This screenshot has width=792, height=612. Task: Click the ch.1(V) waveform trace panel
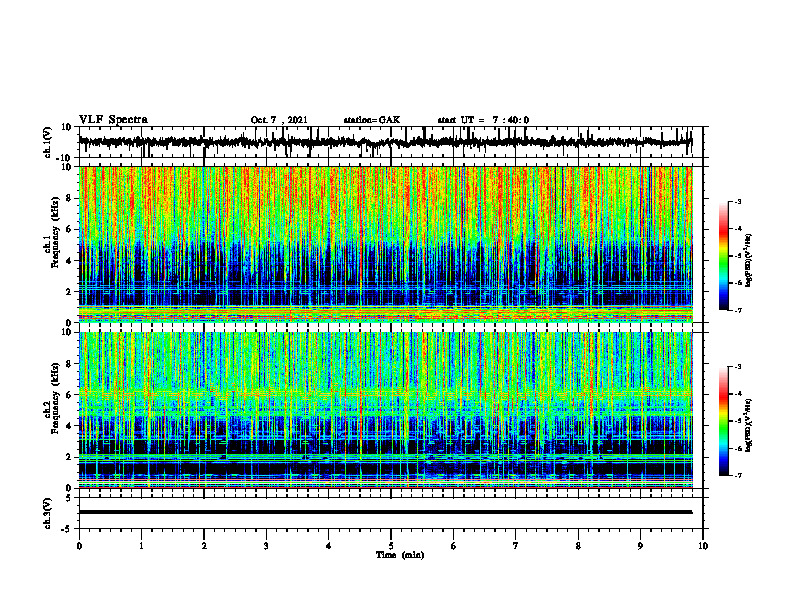click(390, 142)
